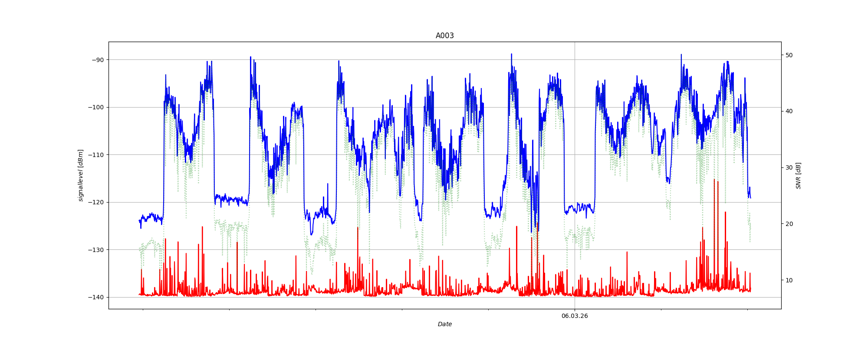Click the −100 left axis tick label

[96, 107]
